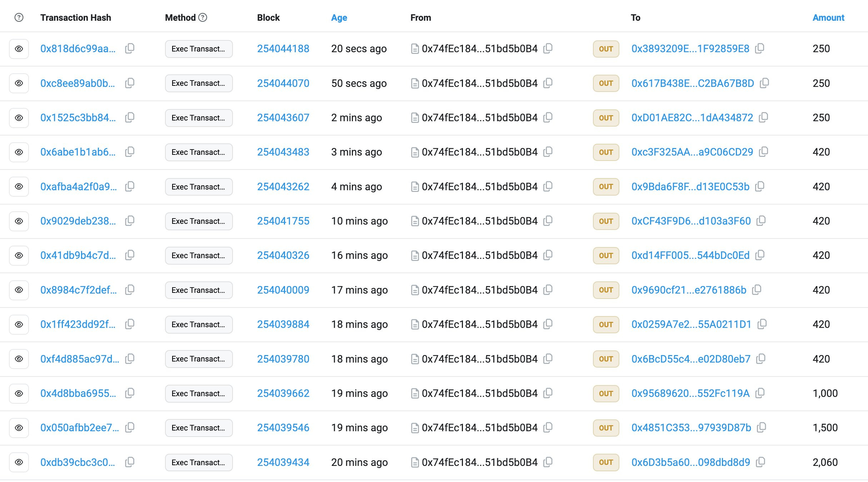Click the Block column header
Image resolution: width=868 pixels, height=482 pixels.
[x=268, y=18]
